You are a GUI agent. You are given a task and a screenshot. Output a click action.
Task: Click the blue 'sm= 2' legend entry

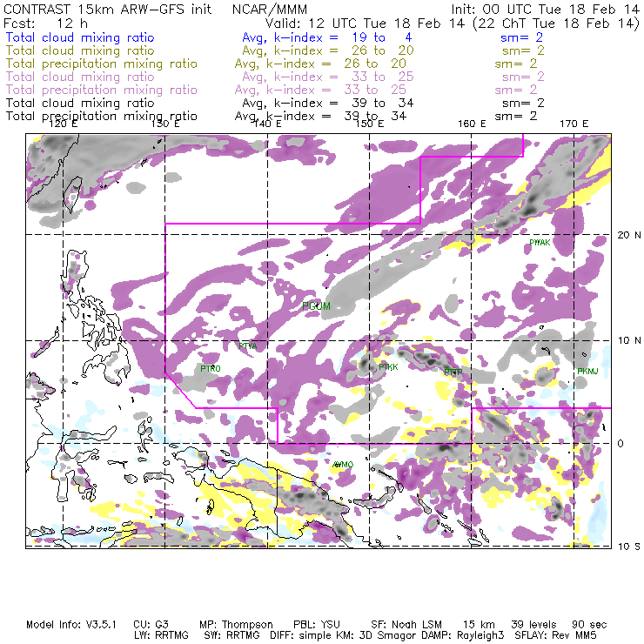[521, 37]
